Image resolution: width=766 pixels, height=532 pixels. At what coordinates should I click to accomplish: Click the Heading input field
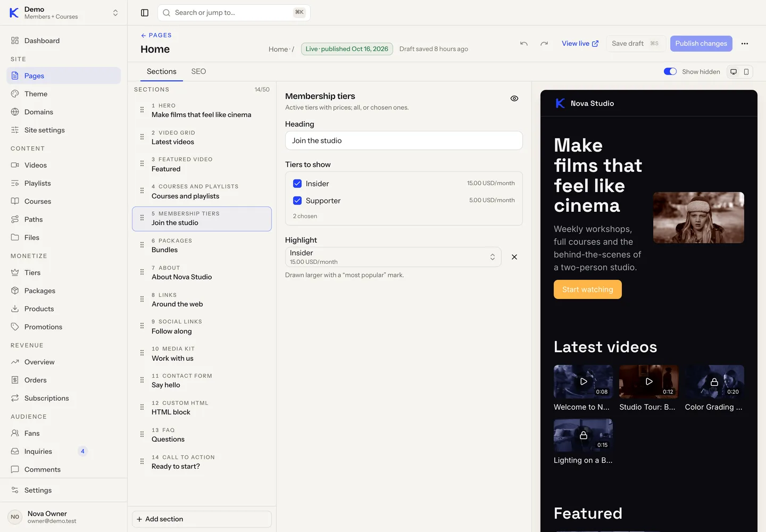point(404,140)
